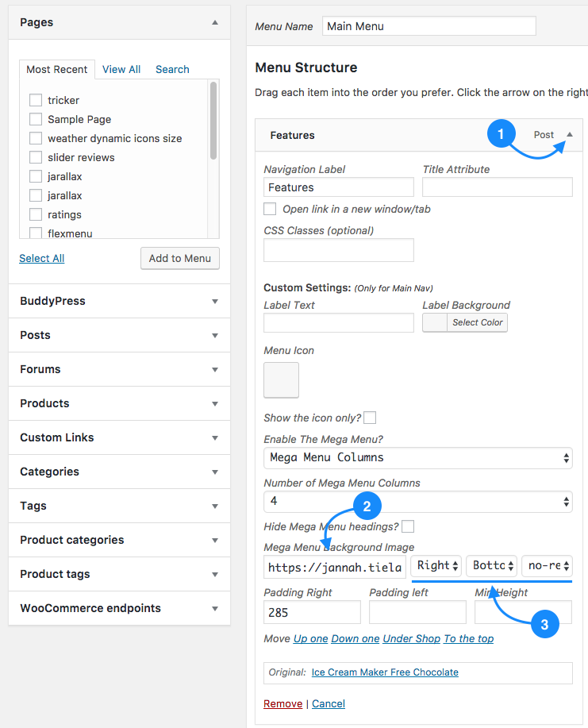The width and height of the screenshot is (588, 728).
Task: Click the Title Attribute field
Action: (498, 187)
